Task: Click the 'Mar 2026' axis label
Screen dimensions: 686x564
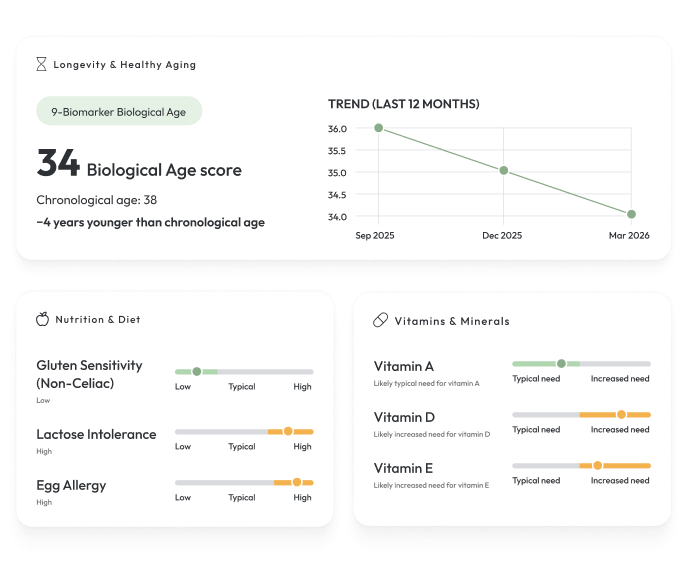Action: [x=629, y=235]
